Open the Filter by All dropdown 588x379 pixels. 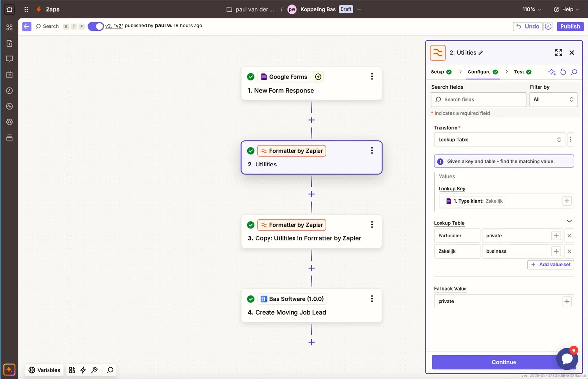[x=553, y=99]
